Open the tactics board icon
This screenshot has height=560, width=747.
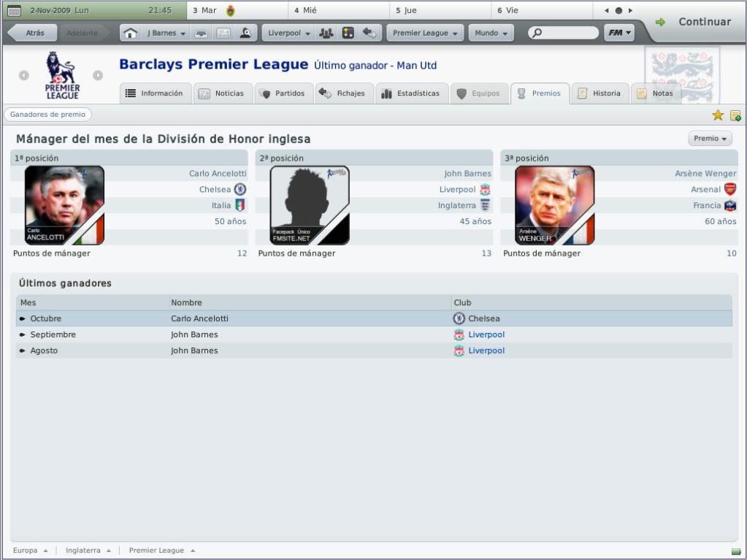(x=348, y=33)
